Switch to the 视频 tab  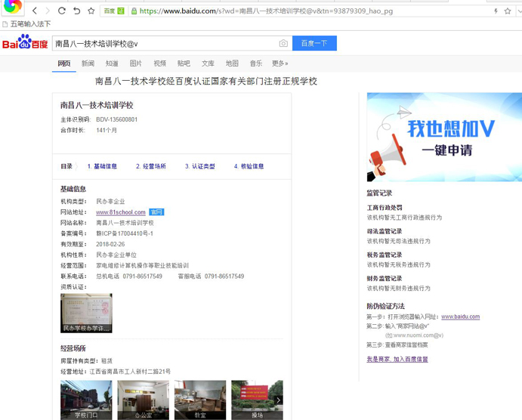click(x=160, y=63)
